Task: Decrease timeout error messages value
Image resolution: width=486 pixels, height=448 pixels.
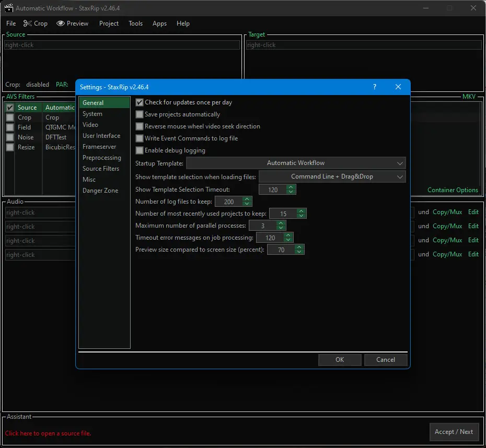Action: 288,240
